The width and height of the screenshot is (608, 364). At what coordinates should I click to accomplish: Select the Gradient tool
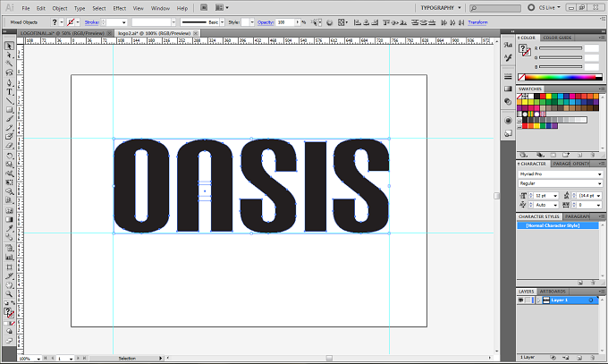point(9,219)
